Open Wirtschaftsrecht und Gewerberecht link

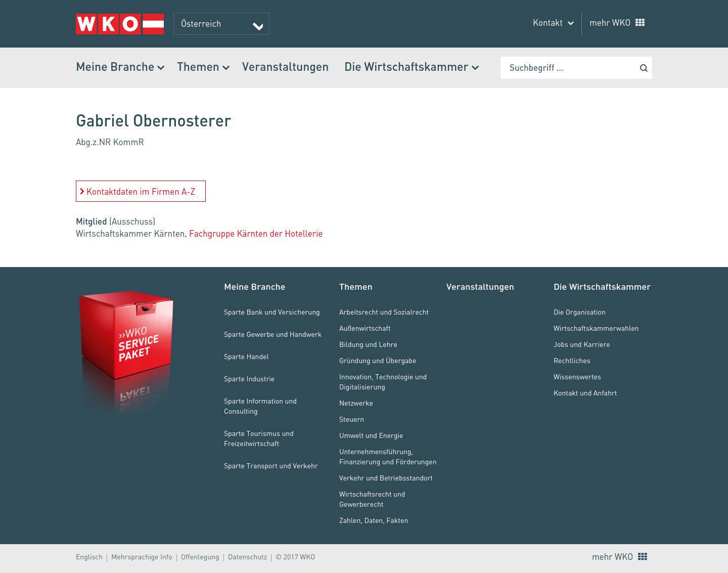[372, 499]
